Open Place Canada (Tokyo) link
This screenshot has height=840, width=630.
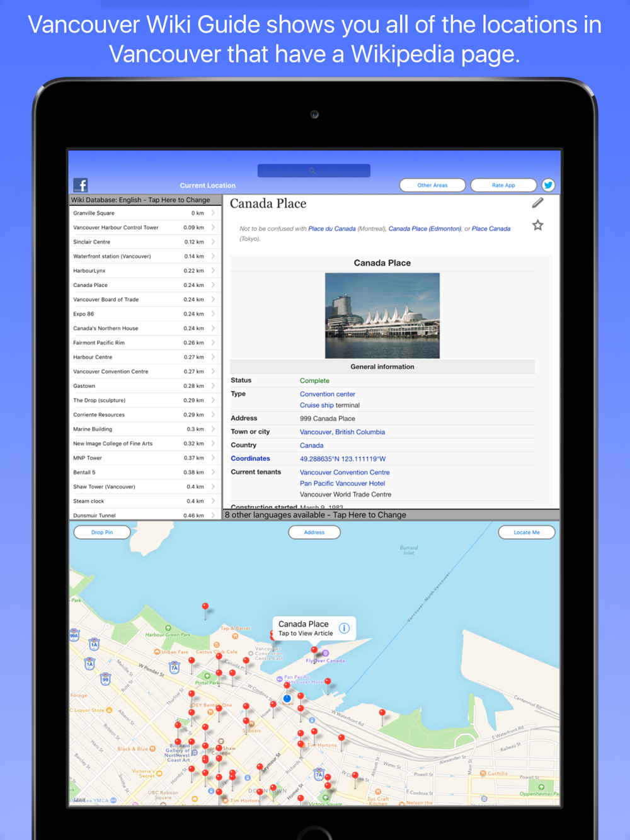point(491,229)
